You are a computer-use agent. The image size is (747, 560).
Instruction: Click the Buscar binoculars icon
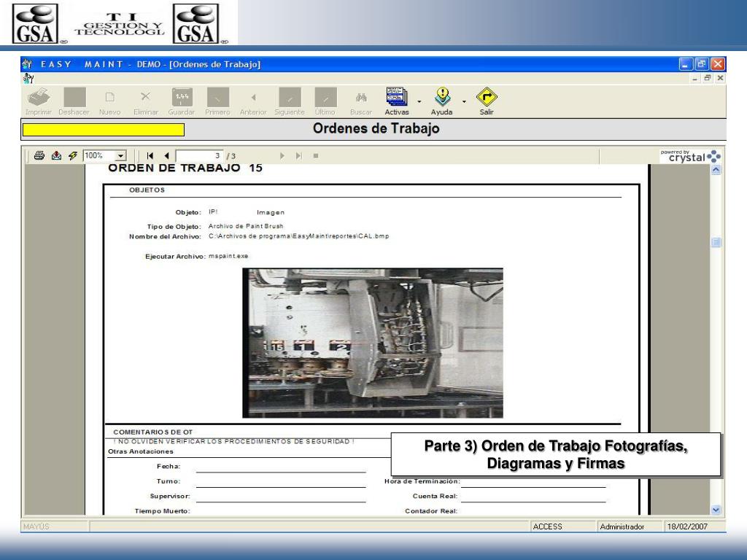click(361, 97)
